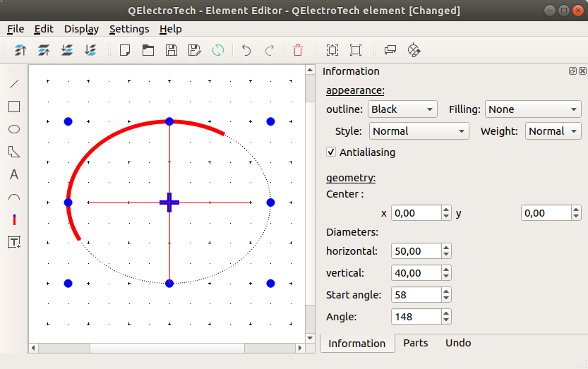Open the Edit menu
The width and height of the screenshot is (588, 369).
(x=44, y=29)
